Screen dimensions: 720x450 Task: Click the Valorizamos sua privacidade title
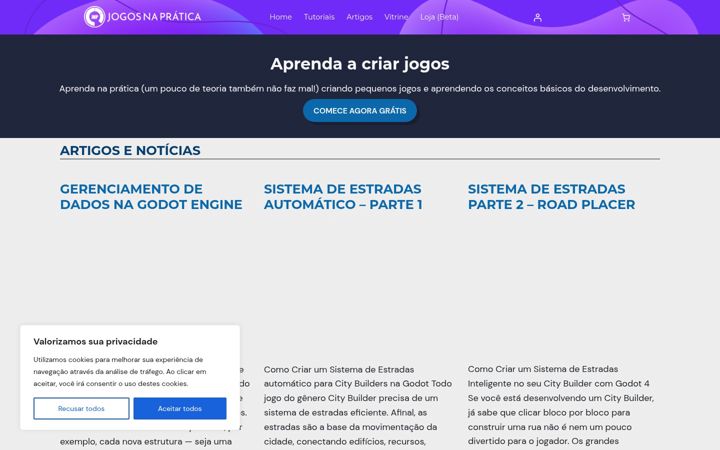[96, 341]
